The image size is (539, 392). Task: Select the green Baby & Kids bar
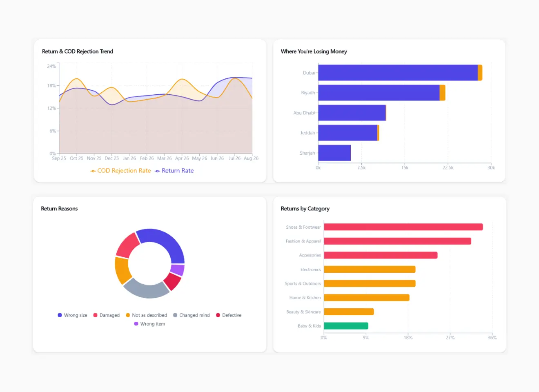point(346,326)
